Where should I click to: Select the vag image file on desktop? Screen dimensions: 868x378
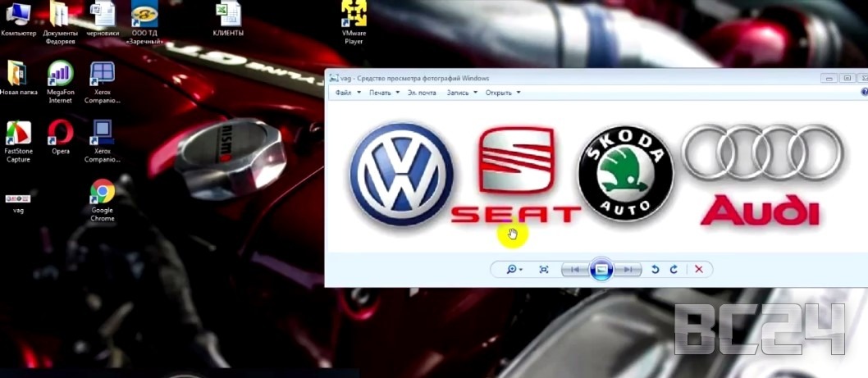[18, 199]
